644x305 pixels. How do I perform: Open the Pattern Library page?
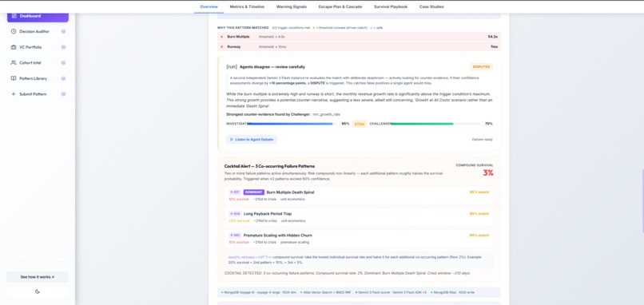38,78
